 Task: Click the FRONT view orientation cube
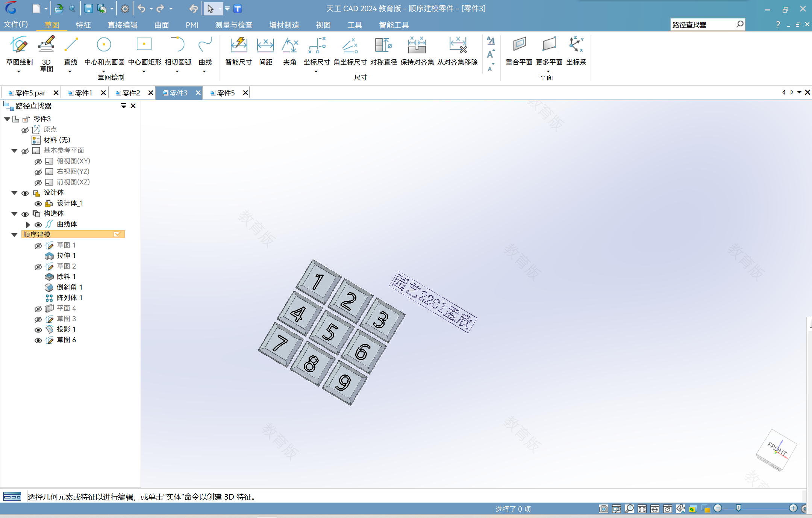click(776, 450)
